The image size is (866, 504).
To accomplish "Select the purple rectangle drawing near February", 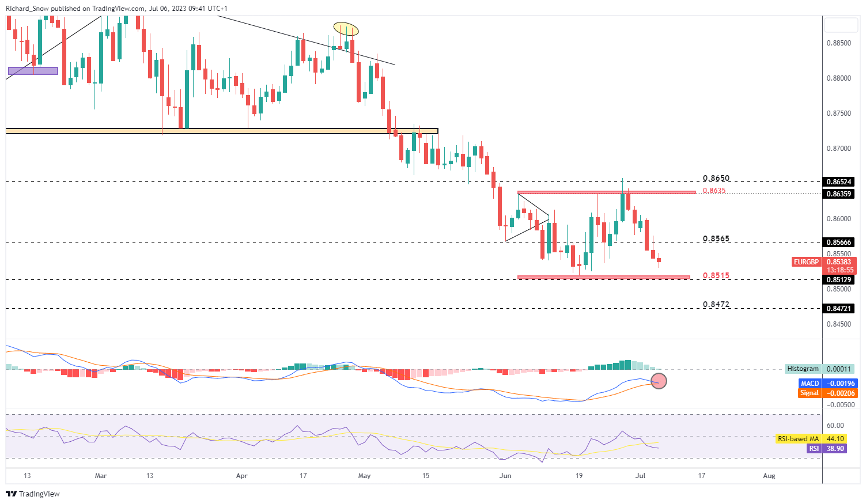I will (33, 71).
